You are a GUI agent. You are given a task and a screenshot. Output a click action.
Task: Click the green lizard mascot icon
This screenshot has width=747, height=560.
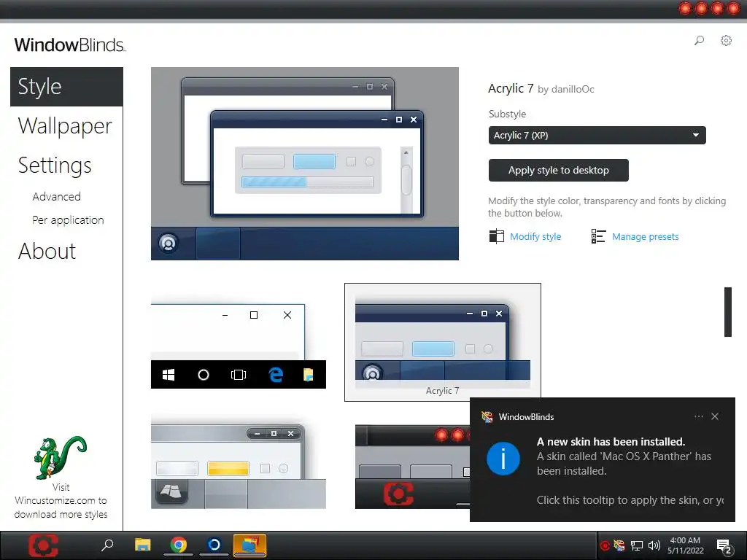(x=60, y=457)
